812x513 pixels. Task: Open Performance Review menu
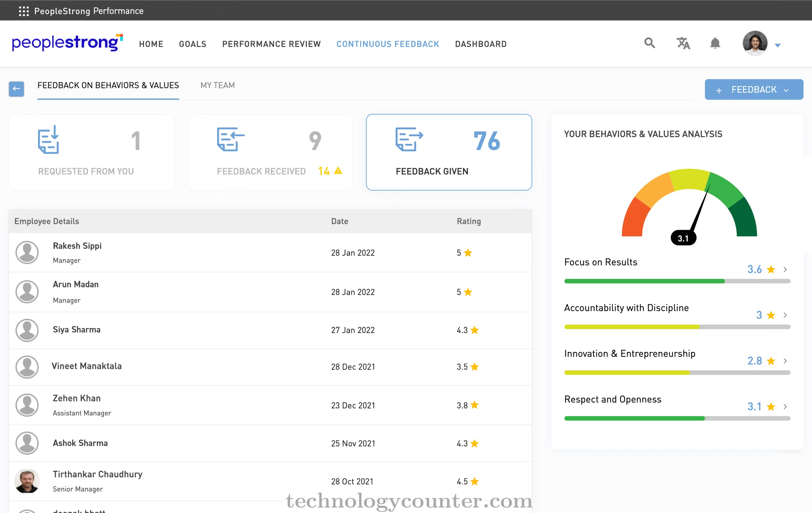(271, 44)
